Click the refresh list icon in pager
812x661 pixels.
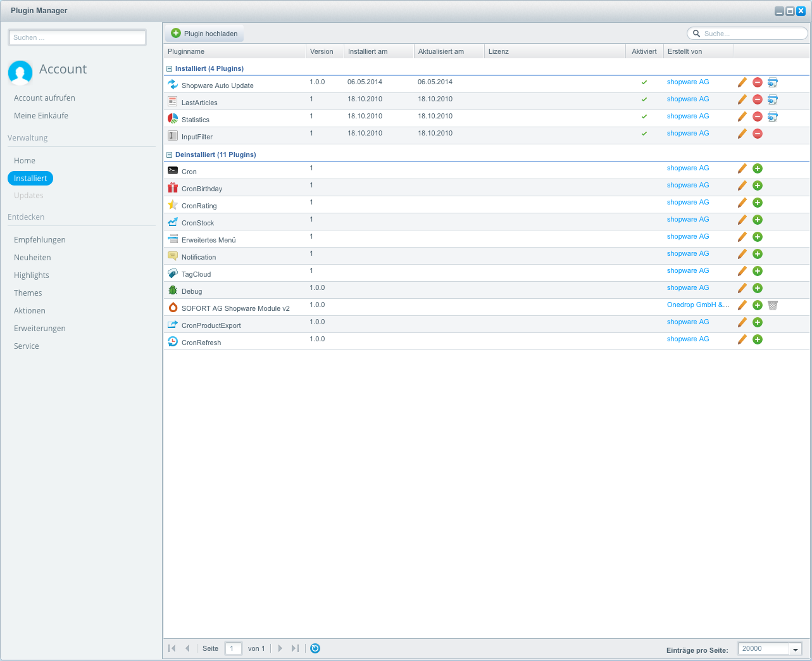315,648
